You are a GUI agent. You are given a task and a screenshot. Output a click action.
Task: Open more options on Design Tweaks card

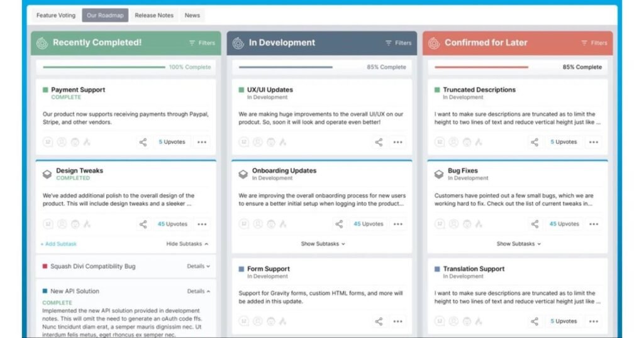[202, 224]
